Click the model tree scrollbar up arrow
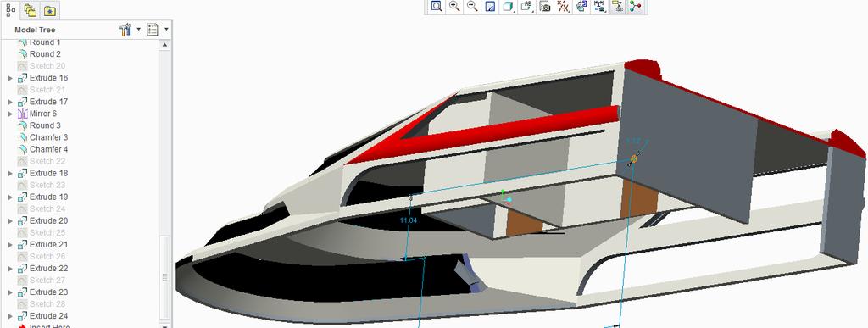Image resolution: width=868 pixels, height=328 pixels. pyautogui.click(x=164, y=46)
